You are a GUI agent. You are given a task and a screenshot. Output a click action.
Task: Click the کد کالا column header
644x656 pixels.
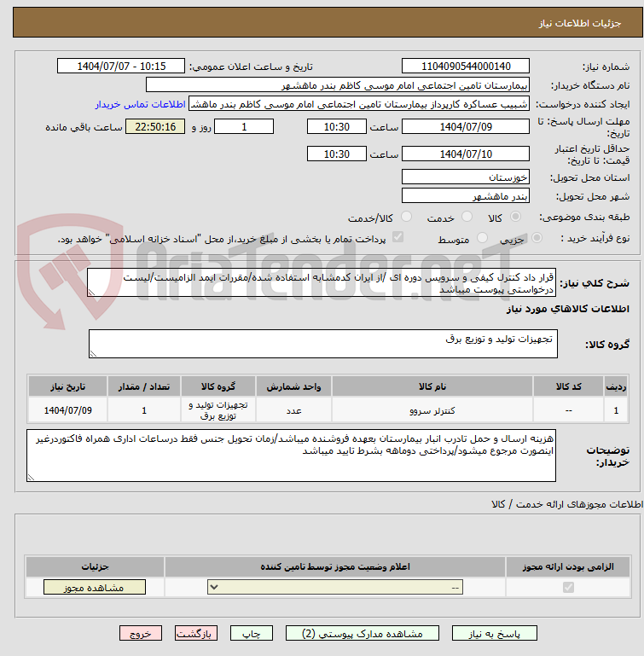[x=568, y=386]
